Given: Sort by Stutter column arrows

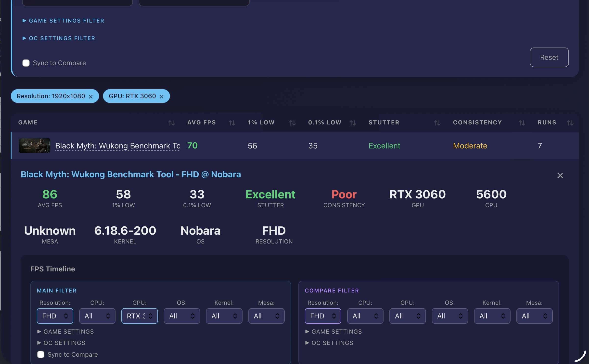Looking at the screenshot, I should point(437,123).
